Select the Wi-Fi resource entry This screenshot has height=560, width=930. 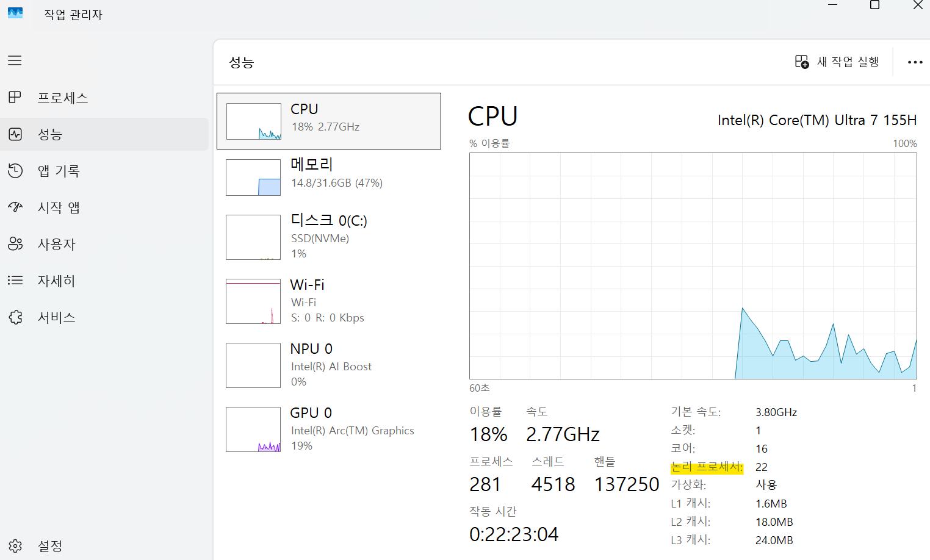329,301
